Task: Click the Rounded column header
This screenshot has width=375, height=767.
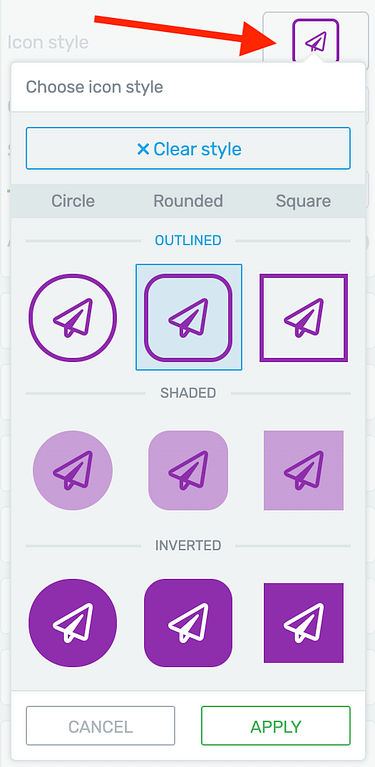Action: pos(188,201)
